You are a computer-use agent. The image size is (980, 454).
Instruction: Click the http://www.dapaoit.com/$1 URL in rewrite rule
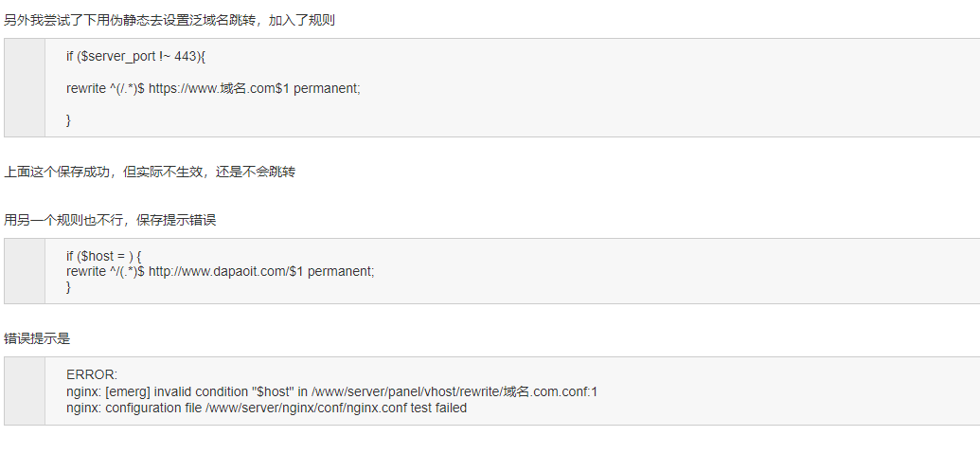click(x=226, y=271)
